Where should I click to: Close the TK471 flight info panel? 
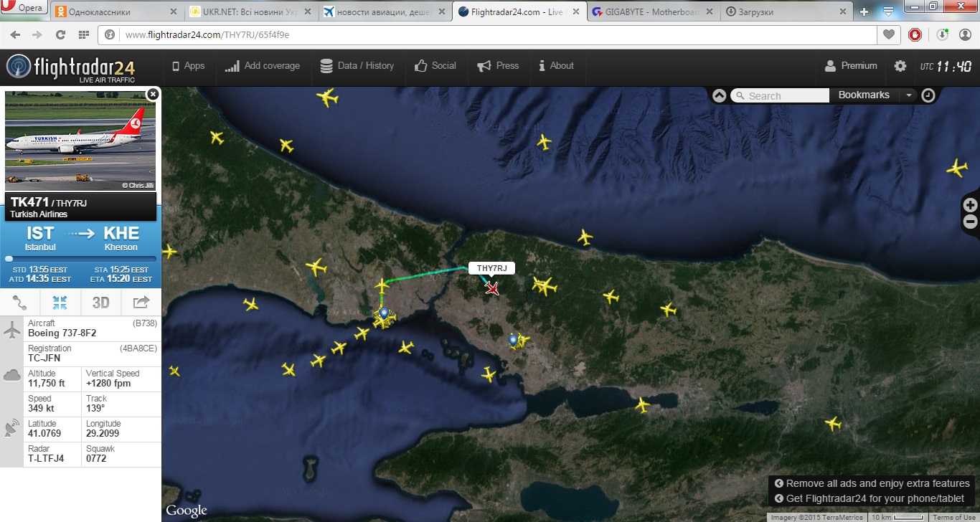152,94
